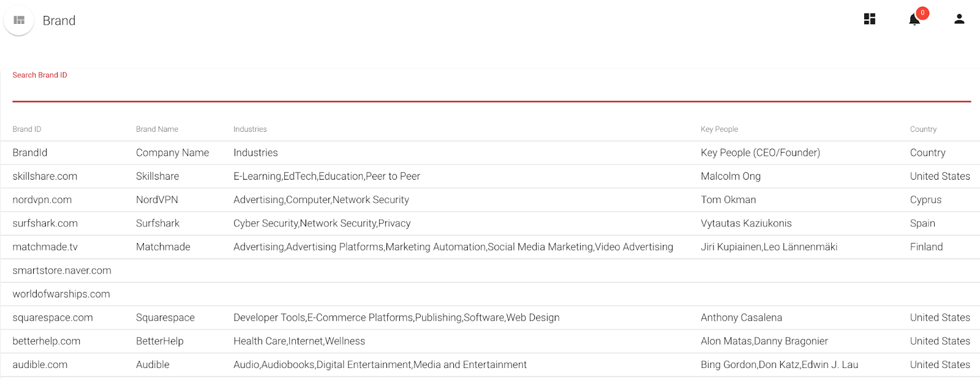Open the betterhelp.com brand entry
This screenshot has width=980, height=379.
click(490, 342)
